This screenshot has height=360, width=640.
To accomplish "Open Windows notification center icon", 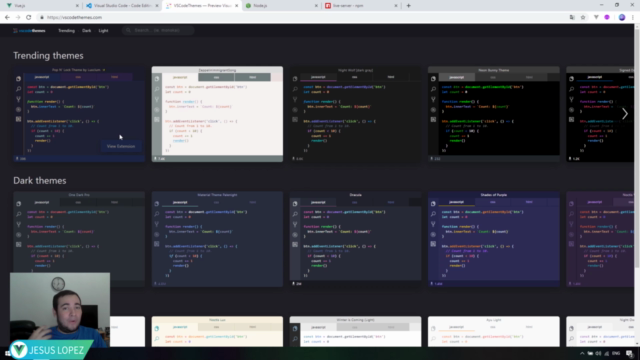I will pos(629,353).
